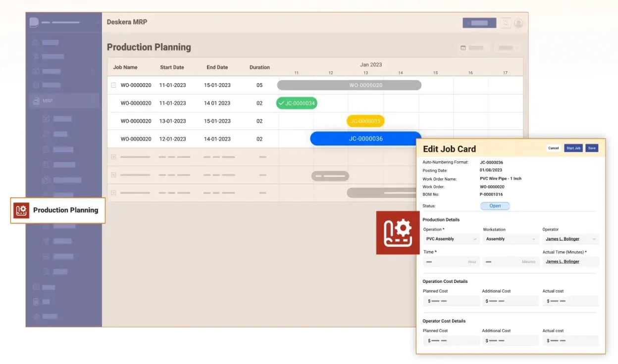Image resolution: width=618 pixels, height=364 pixels.
Task: Click the Time Hour input field
Action: [451, 262]
